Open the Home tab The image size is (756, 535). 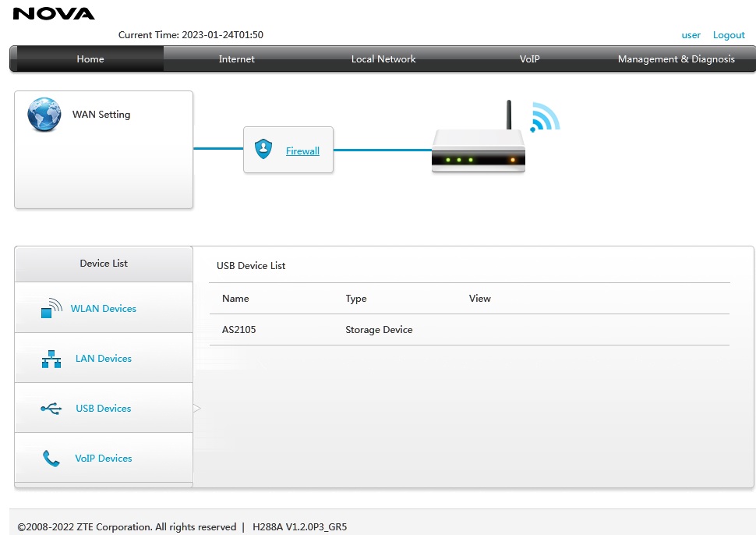point(90,58)
